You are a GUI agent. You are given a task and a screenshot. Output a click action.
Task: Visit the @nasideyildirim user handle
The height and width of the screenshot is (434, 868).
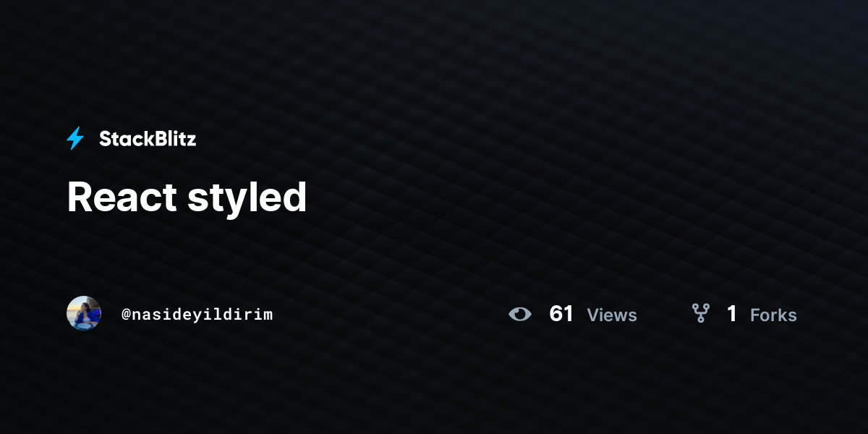(197, 314)
